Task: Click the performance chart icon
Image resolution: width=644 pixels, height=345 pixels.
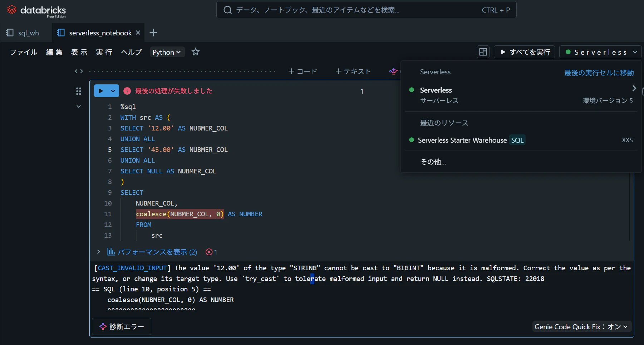Action: point(111,252)
